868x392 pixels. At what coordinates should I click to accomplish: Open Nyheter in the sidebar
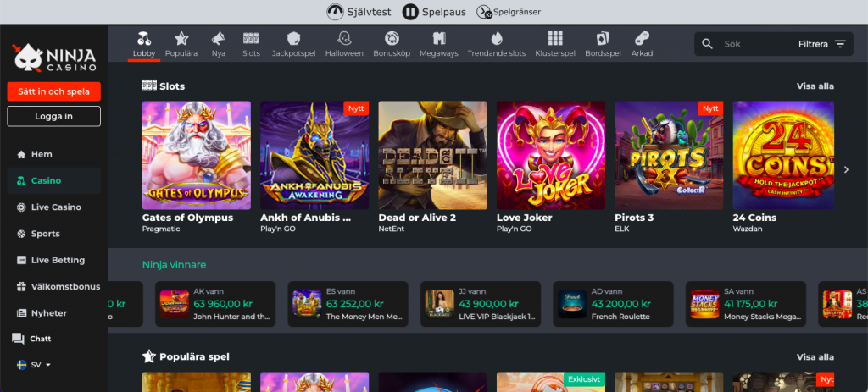click(53, 313)
